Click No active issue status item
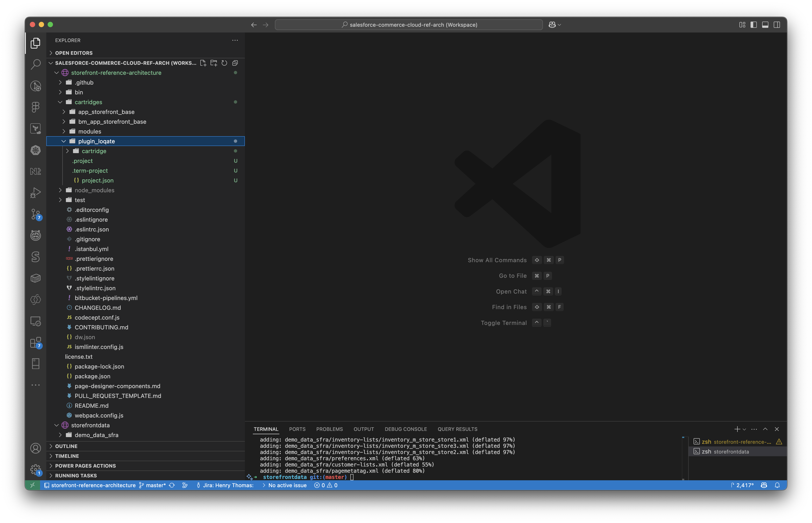The width and height of the screenshot is (812, 523). pyautogui.click(x=284, y=485)
